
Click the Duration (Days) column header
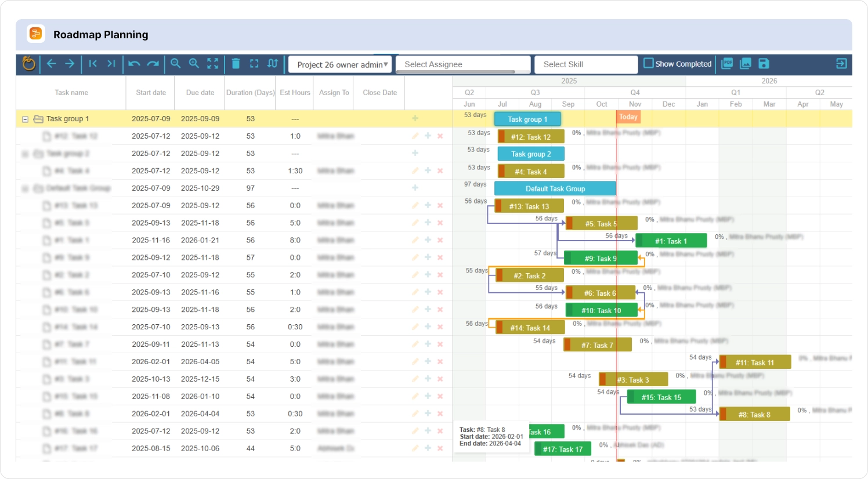coord(249,92)
